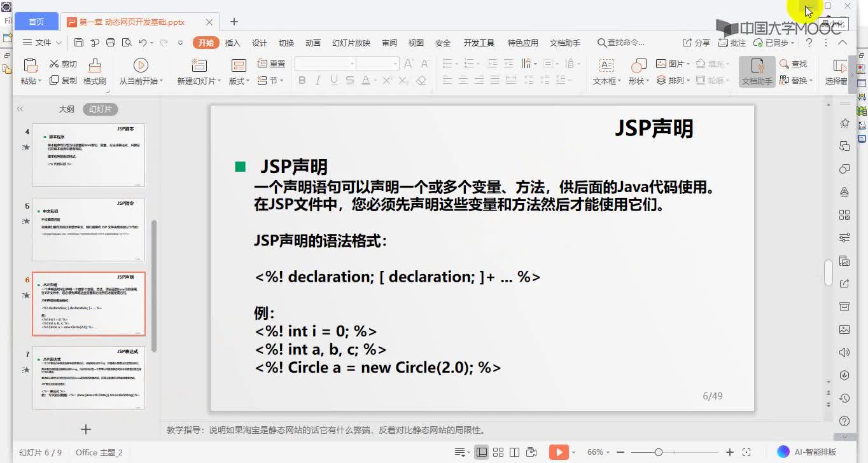Click the Shapes (形状) icon
Image resolution: width=868 pixels, height=463 pixels.
tap(638, 66)
